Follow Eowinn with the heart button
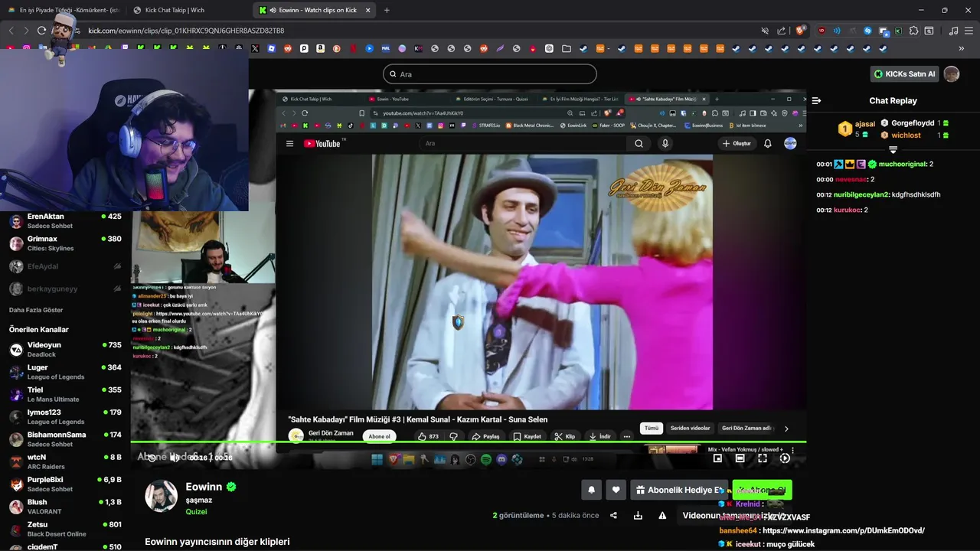This screenshot has width=980, height=551. [x=616, y=490]
